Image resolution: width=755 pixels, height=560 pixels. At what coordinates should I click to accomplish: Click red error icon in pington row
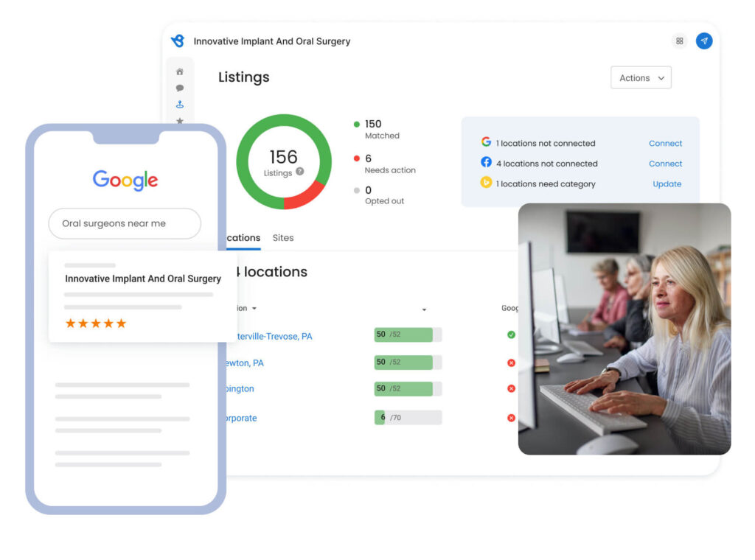(512, 388)
